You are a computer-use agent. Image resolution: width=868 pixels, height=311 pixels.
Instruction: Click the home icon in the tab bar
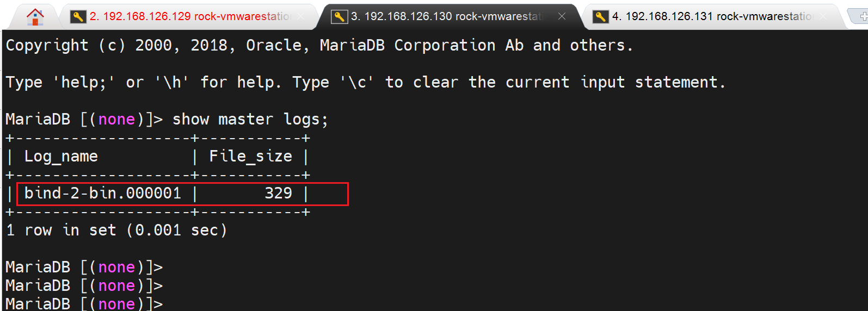coord(35,17)
